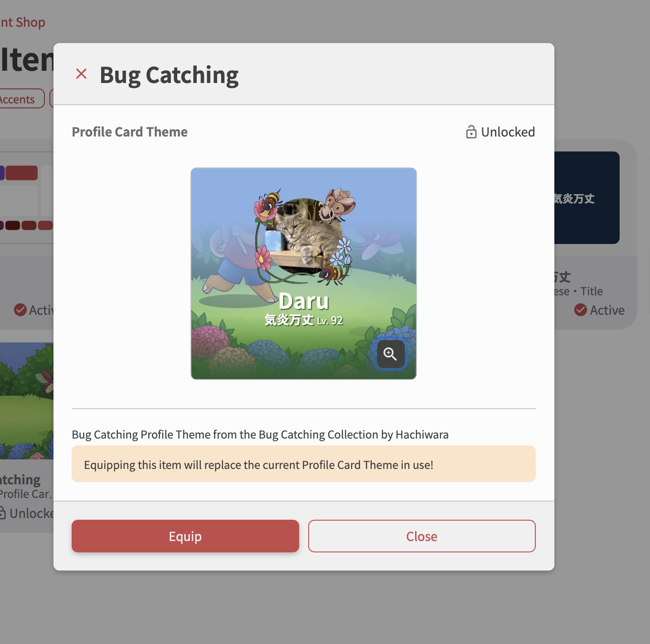This screenshot has height=644, width=650.
Task: Click the background Bug Catching theme thumbnail
Action: coord(27,401)
